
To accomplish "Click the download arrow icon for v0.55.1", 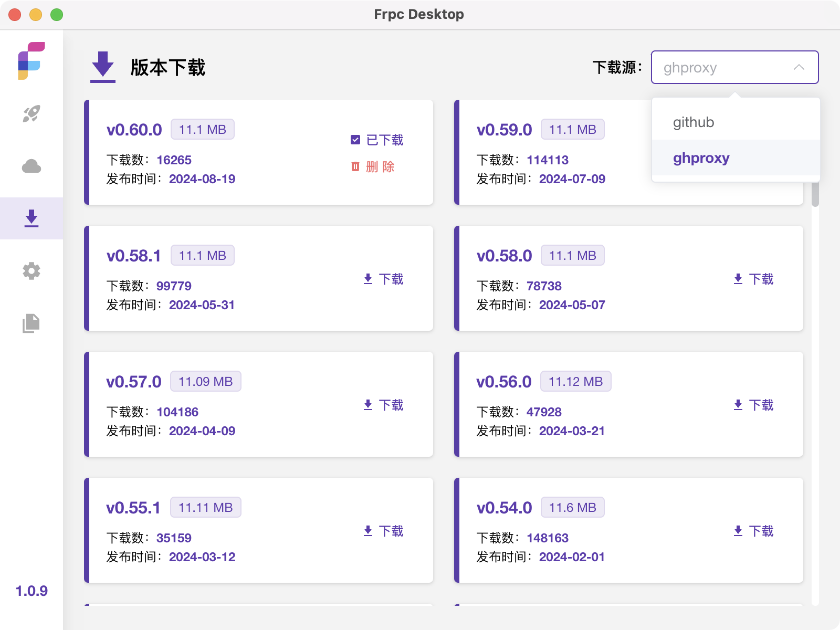I will pos(368,531).
